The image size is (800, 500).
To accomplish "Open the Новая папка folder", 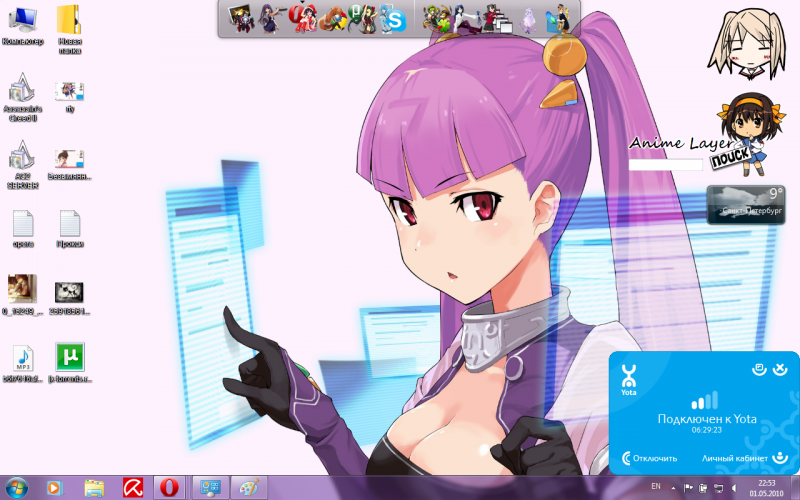I will pos(69,30).
